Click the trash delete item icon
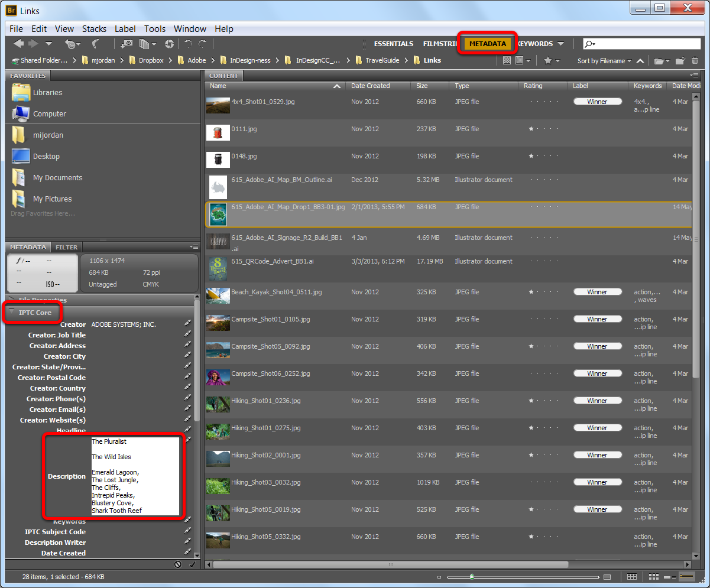This screenshot has width=710, height=588. [x=695, y=60]
